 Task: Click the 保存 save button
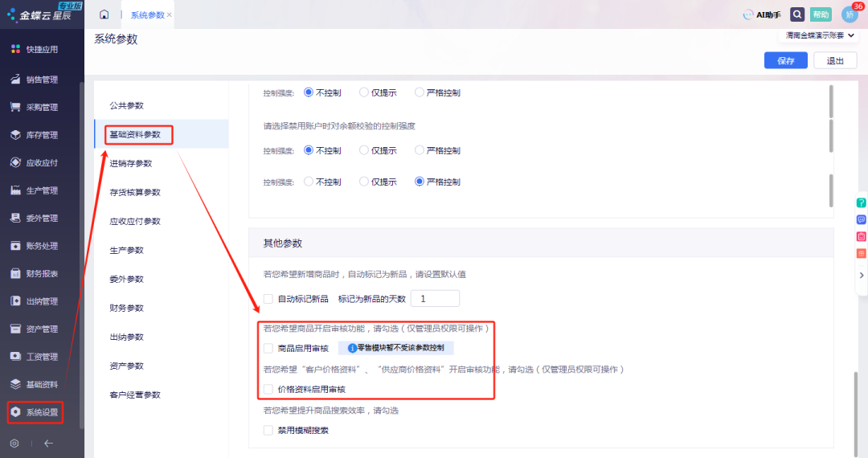pos(785,60)
